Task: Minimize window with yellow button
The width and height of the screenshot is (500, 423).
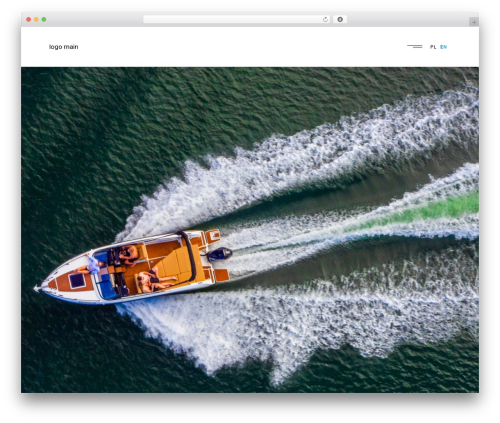Action: [36, 20]
